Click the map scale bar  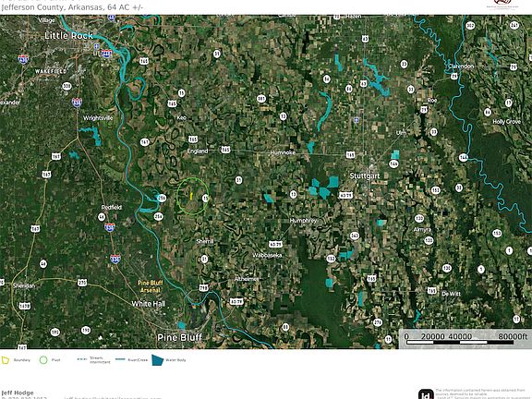(x=460, y=343)
